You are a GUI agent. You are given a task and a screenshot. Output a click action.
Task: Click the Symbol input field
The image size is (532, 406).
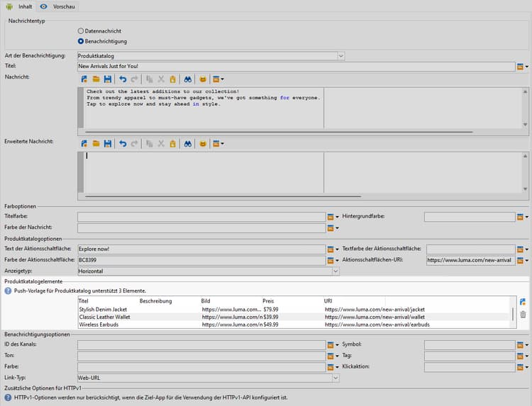point(470,345)
